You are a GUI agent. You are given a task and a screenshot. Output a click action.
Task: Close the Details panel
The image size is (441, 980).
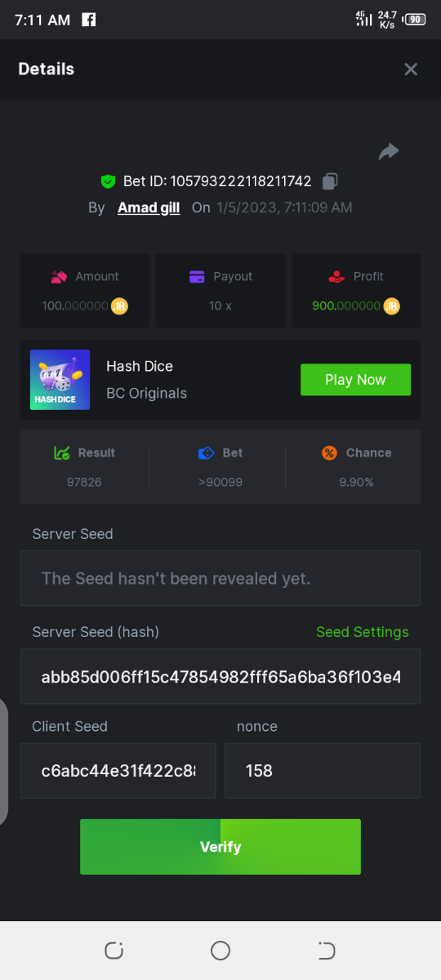click(x=411, y=69)
